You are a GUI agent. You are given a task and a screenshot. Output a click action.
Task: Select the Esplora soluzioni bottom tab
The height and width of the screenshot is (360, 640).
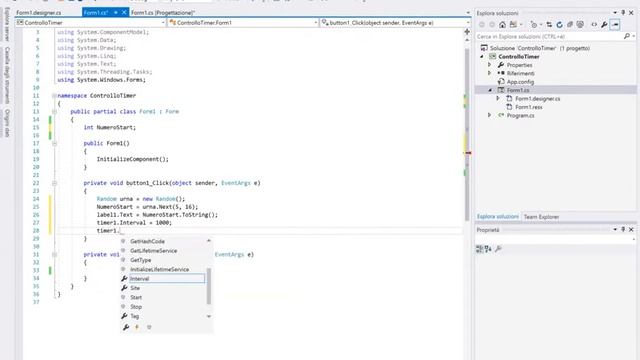click(x=498, y=217)
